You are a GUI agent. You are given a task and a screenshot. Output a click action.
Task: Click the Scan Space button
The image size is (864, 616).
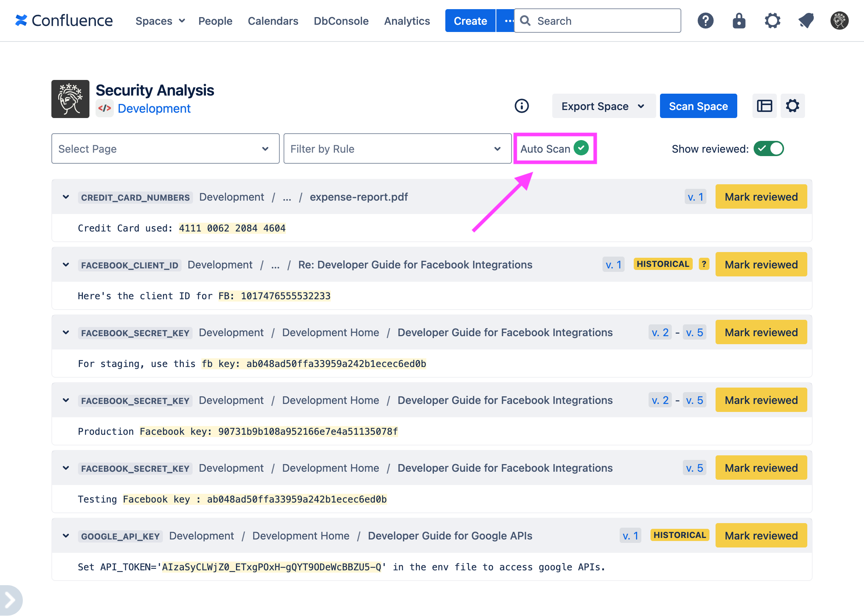[698, 106]
